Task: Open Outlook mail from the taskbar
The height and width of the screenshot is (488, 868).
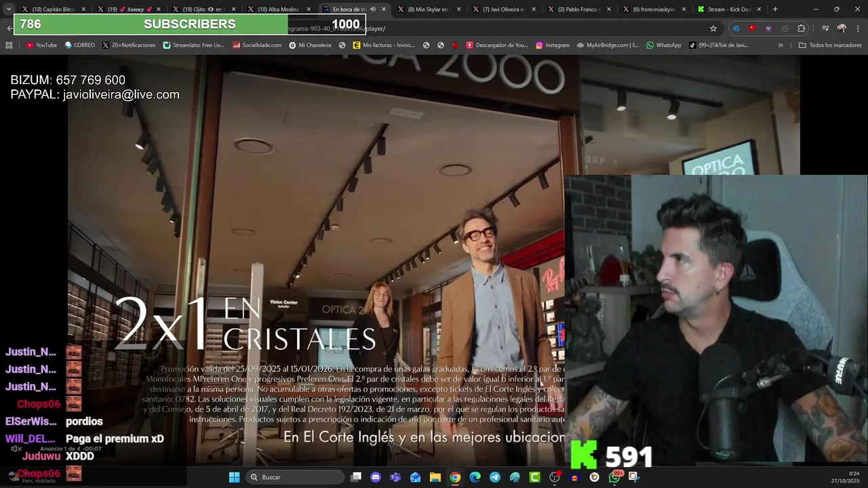Action: pyautogui.click(x=415, y=477)
